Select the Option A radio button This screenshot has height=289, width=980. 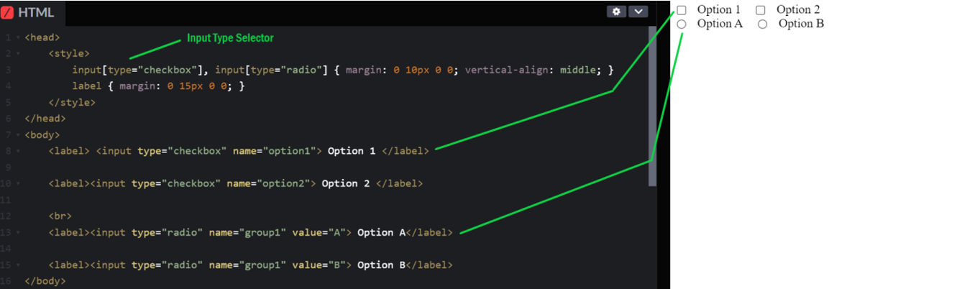[682, 24]
